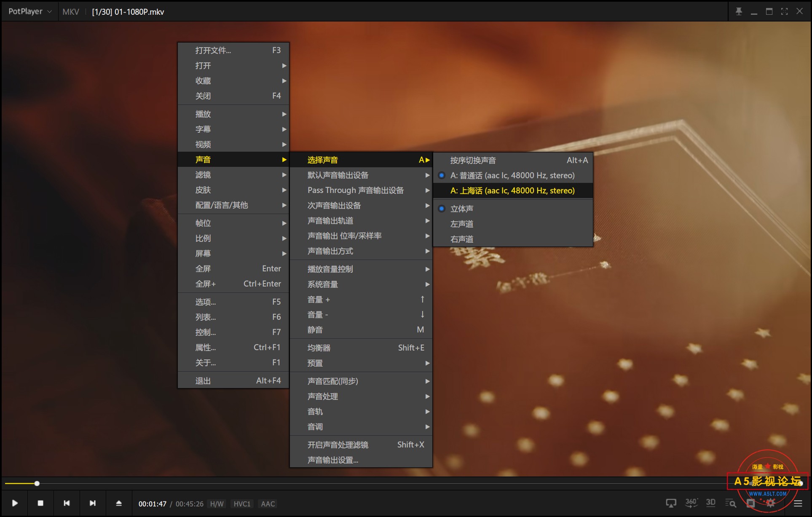Open the 均衡器 equalizer
812x517 pixels.
tap(361, 348)
